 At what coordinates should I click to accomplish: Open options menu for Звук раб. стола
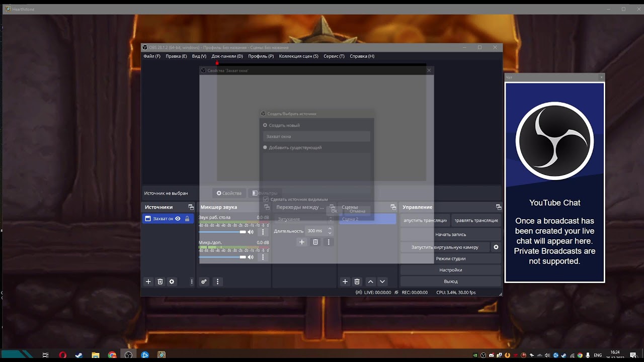[263, 232]
